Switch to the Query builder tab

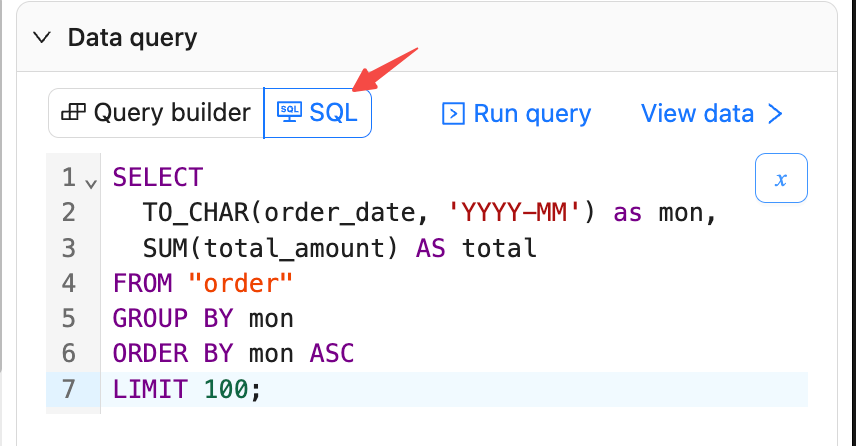pos(156,113)
